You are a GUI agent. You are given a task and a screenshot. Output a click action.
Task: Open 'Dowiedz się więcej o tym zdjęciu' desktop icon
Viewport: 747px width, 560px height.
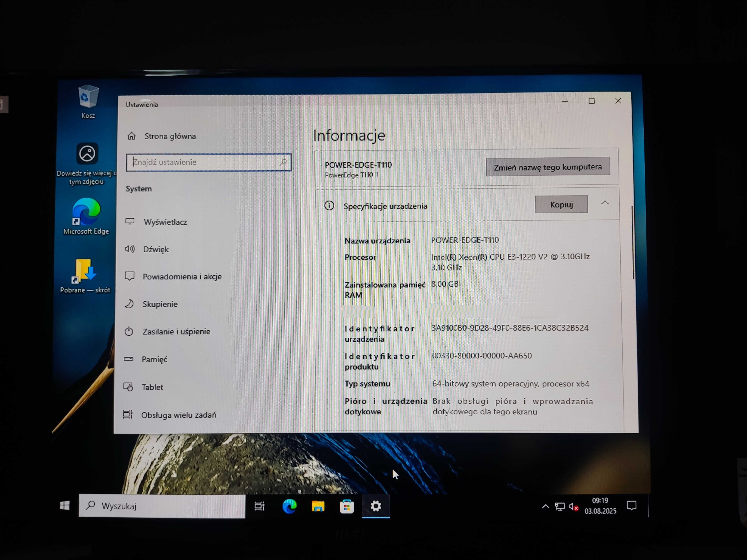pos(86,164)
